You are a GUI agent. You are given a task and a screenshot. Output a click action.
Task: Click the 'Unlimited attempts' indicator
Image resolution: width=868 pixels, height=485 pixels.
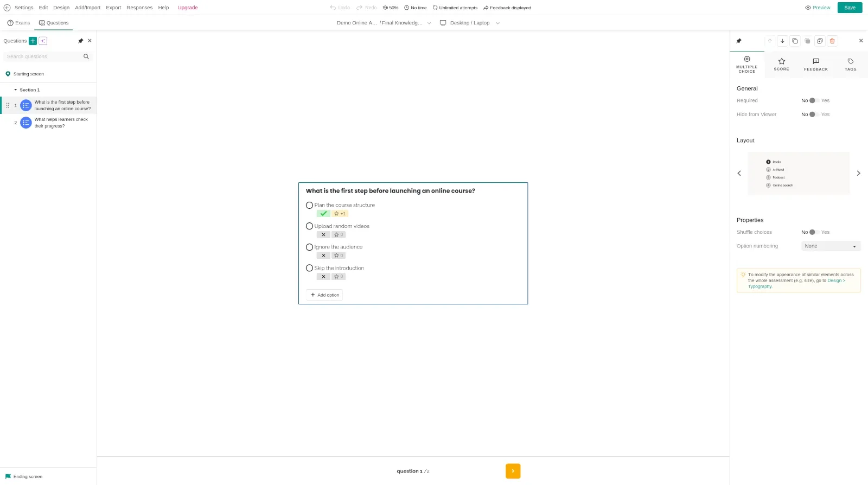tap(455, 8)
